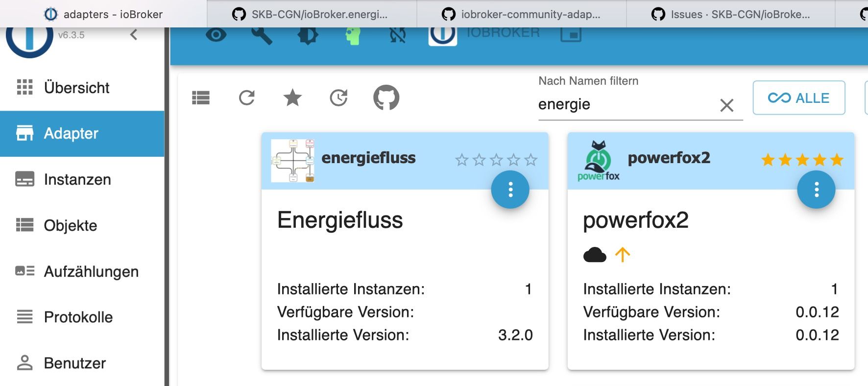
Task: Click the powerfox2 five-star rating
Action: (802, 160)
